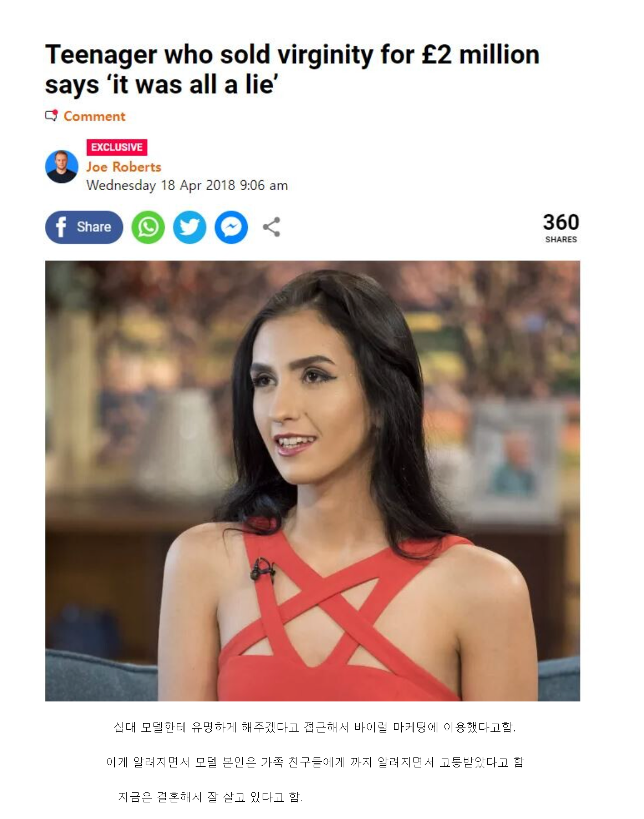Image resolution: width=644 pixels, height=819 pixels.
Task: Click the comment speech bubble icon
Action: click(52, 116)
